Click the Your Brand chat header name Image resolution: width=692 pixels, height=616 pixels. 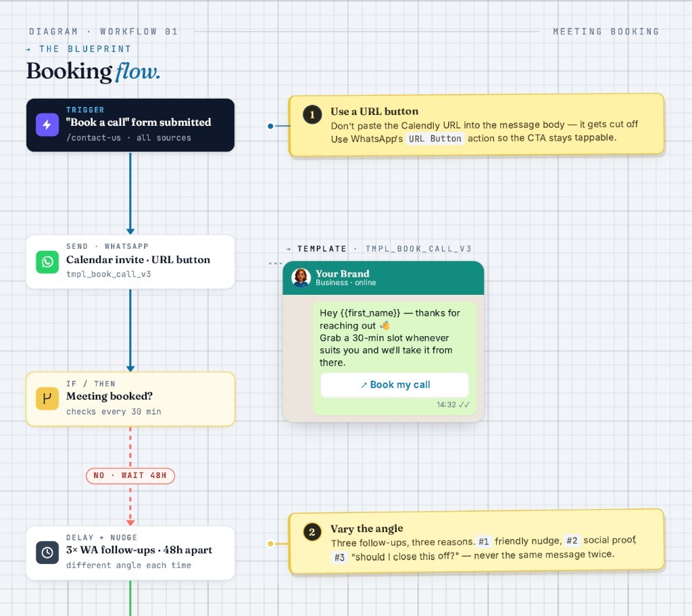coord(343,274)
